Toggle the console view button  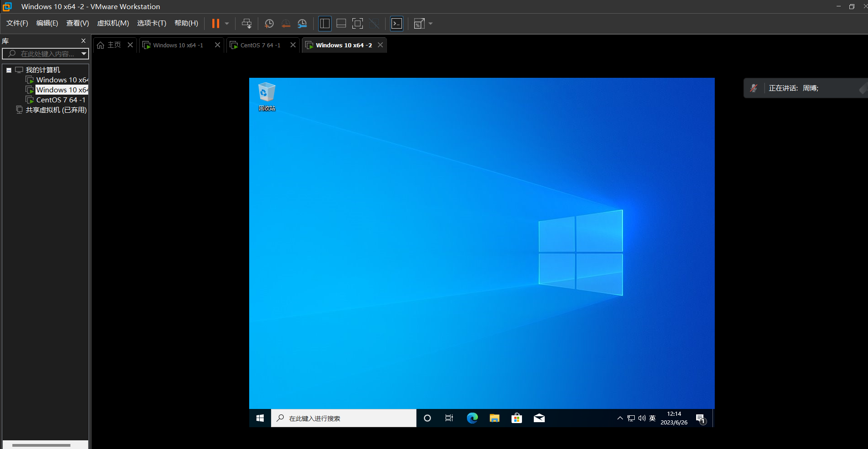coord(397,24)
